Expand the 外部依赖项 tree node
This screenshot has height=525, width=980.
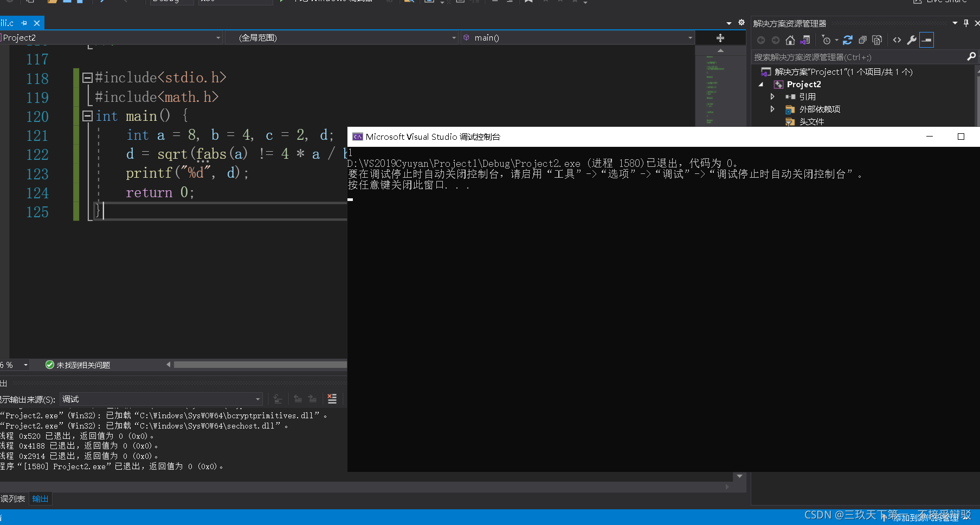(x=772, y=109)
